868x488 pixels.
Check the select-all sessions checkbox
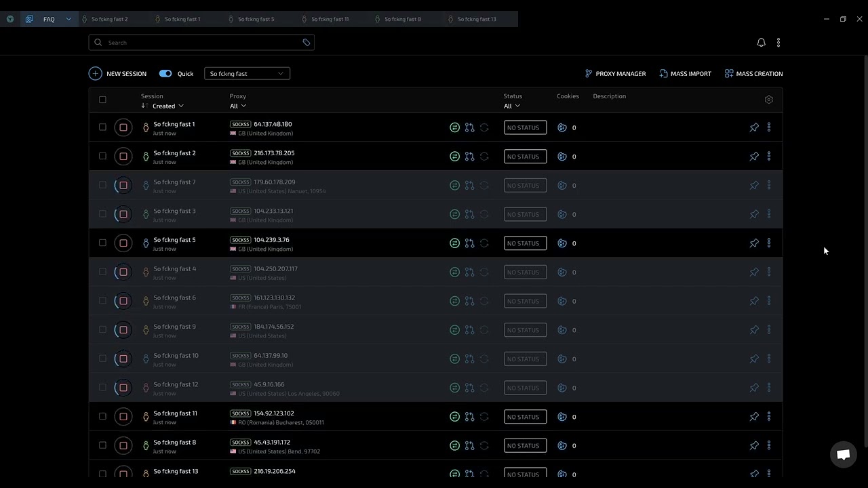pyautogui.click(x=102, y=100)
